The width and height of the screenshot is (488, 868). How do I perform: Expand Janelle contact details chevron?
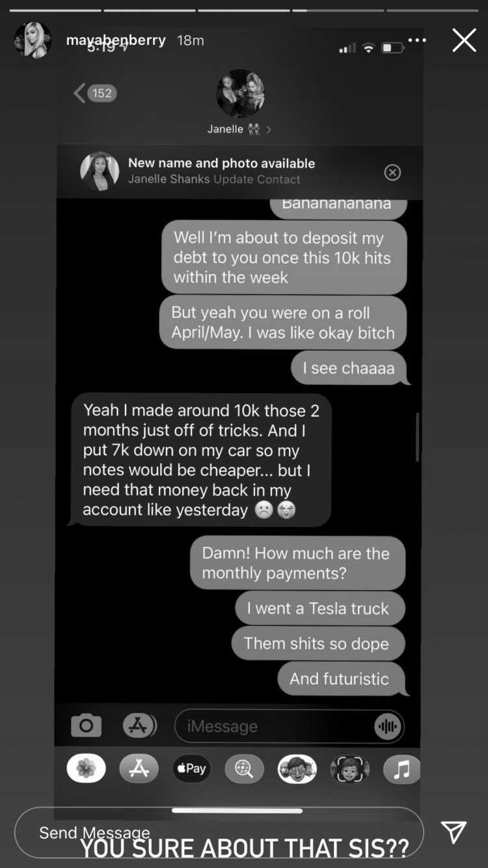point(269,130)
